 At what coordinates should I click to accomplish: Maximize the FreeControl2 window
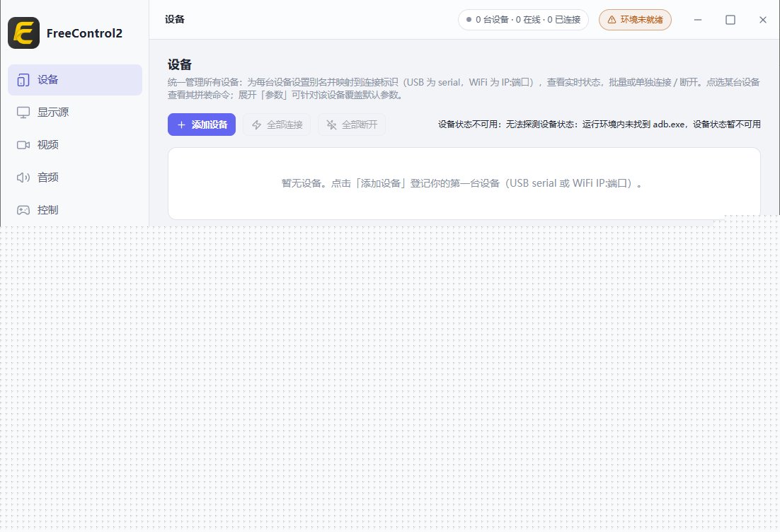(730, 20)
